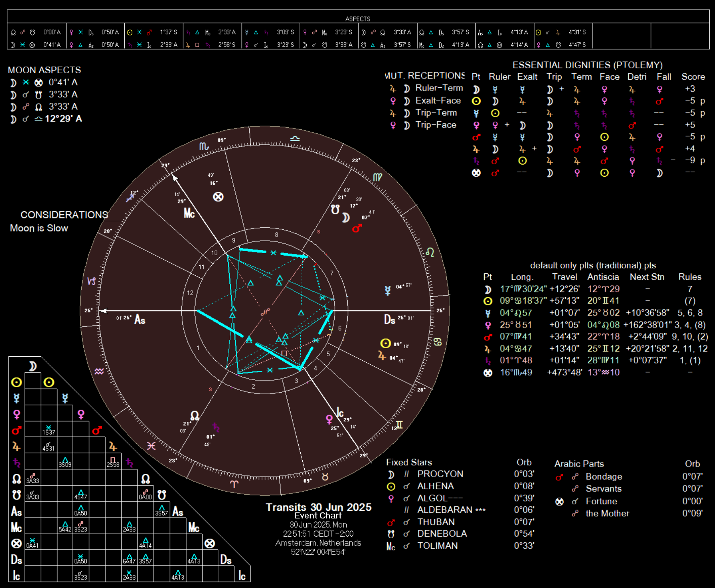The width and height of the screenshot is (715, 588).
Task: Select the Antiscia column header
Action: (603, 277)
